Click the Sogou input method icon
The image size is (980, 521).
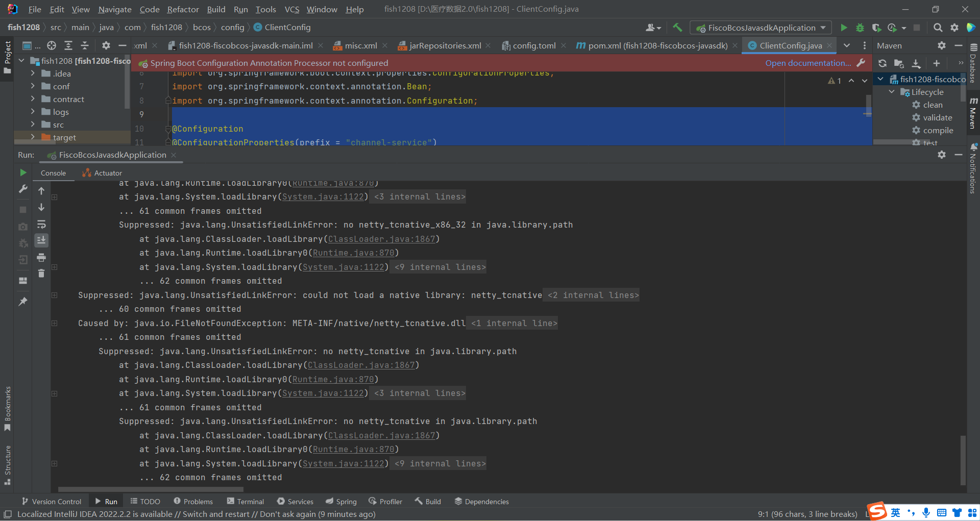877,511
